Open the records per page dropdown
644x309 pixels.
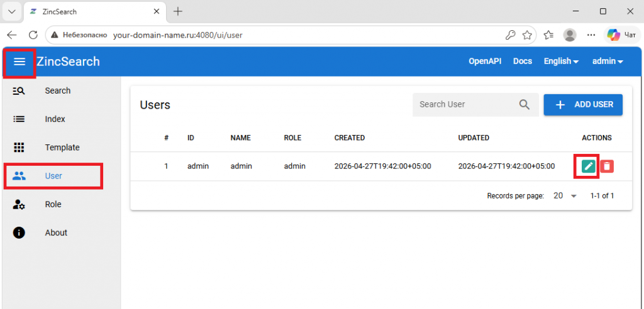coord(565,196)
